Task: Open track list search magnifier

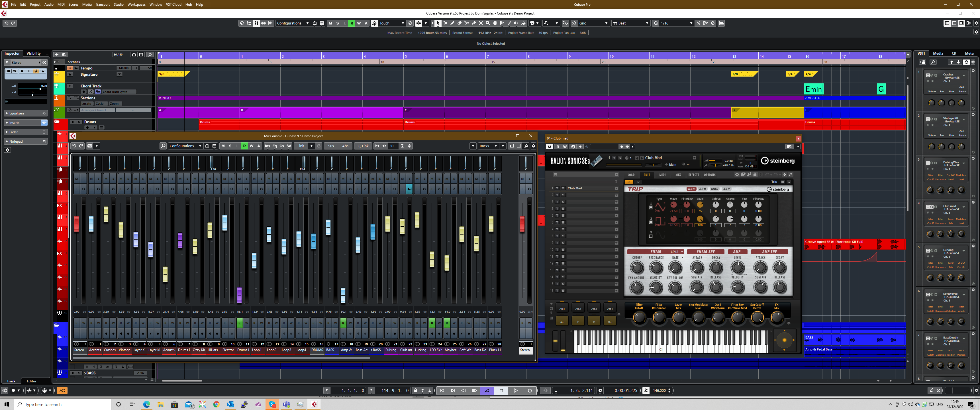Action: pyautogui.click(x=150, y=55)
